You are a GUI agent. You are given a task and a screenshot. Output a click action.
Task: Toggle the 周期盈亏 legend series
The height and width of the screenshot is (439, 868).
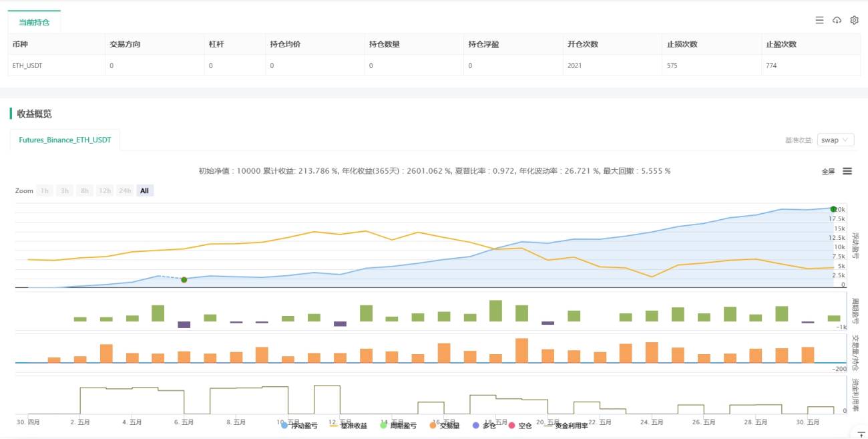pos(398,425)
